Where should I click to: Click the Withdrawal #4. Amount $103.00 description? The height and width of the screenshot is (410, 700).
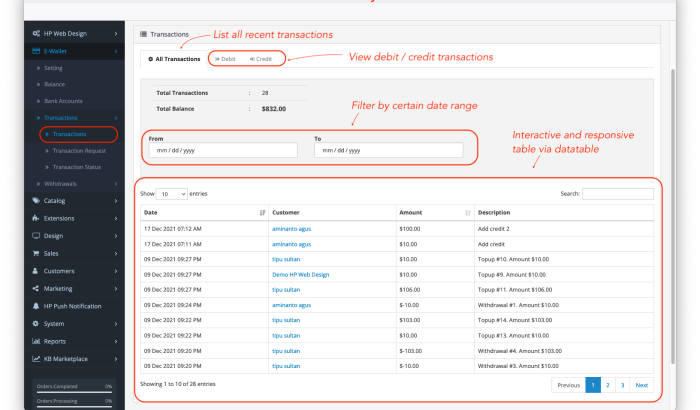[x=520, y=351]
